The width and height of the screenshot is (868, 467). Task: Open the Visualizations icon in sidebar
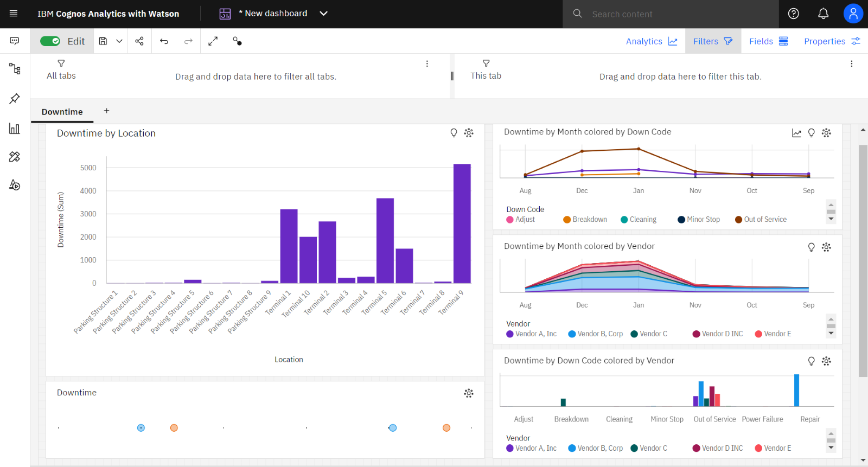[15, 129]
